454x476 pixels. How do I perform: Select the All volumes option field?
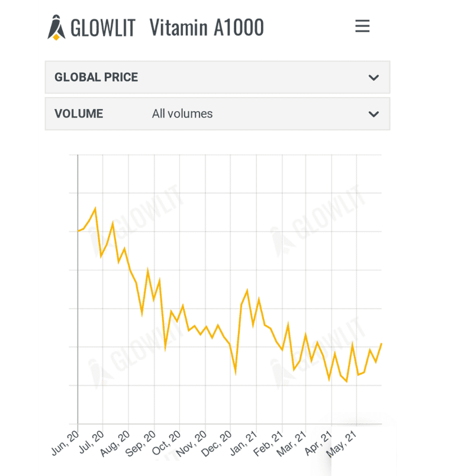coord(182,114)
